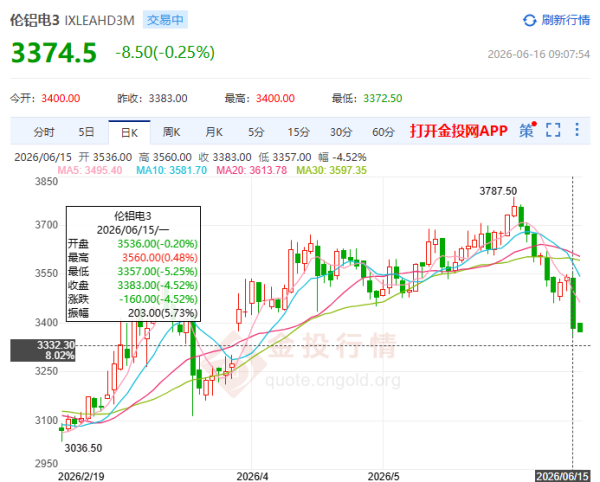Switch to the 分时 intraday tab
This screenshot has height=482, width=600.
pos(44,132)
